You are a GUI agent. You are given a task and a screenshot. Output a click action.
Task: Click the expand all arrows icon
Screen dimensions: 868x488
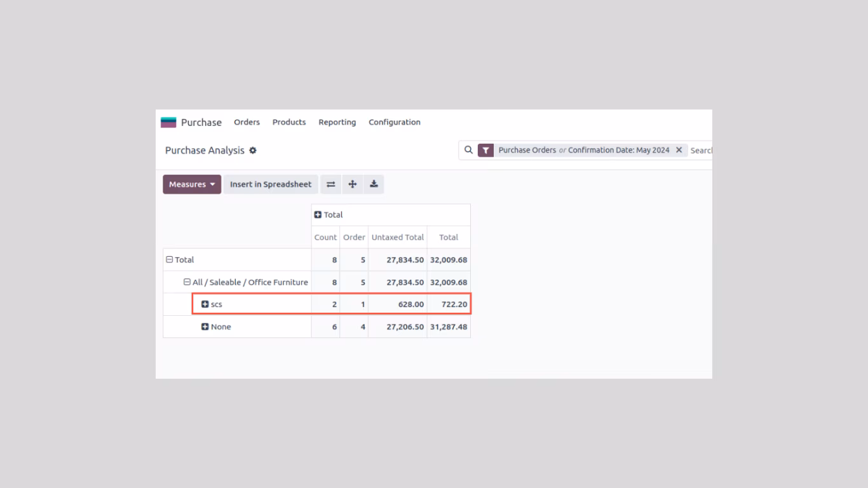353,184
